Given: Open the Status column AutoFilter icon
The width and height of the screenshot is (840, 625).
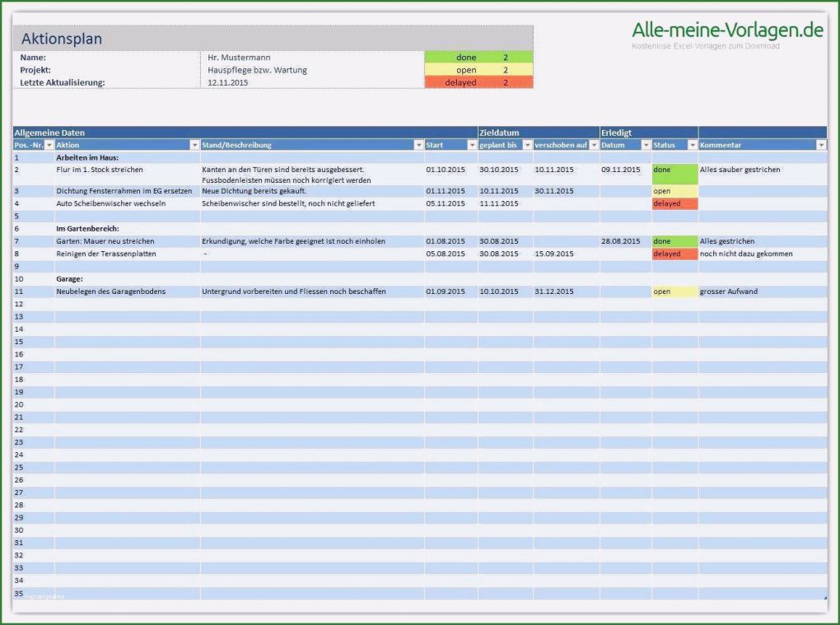Looking at the screenshot, I should [x=693, y=145].
